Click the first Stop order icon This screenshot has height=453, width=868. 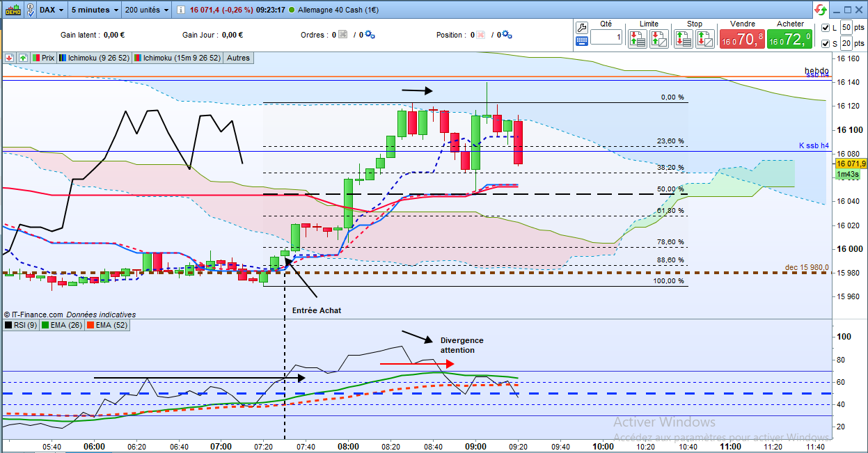(x=683, y=38)
